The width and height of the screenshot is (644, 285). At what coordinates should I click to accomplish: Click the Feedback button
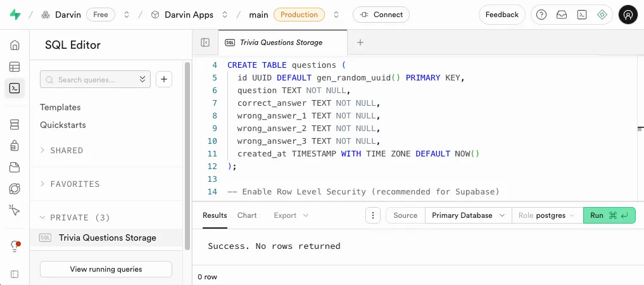point(502,15)
